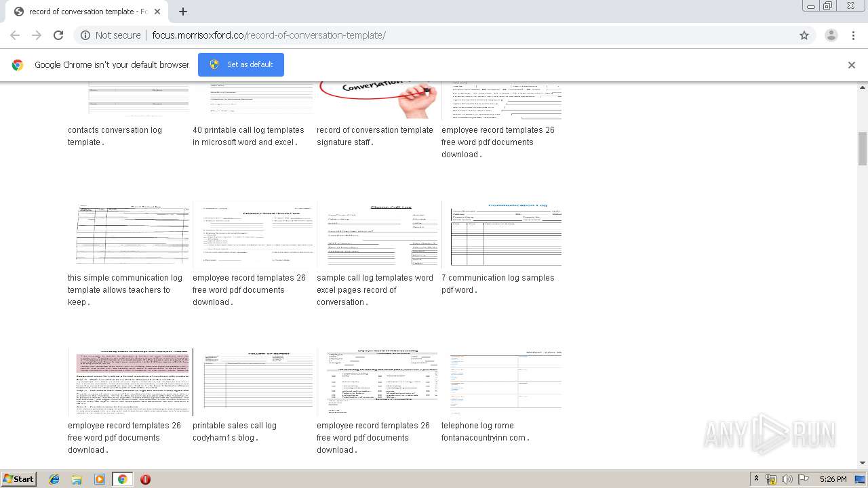This screenshot has width=868, height=488.
Task: Reload the current page
Action: [x=58, y=35]
